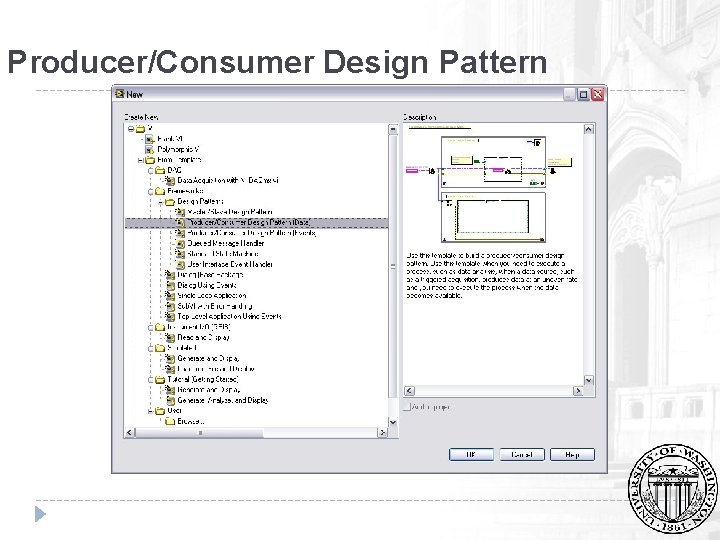Image resolution: width=720 pixels, height=540 pixels.
Task: Collapse the Tutorial (Getting Started) folder node
Action: (x=151, y=379)
